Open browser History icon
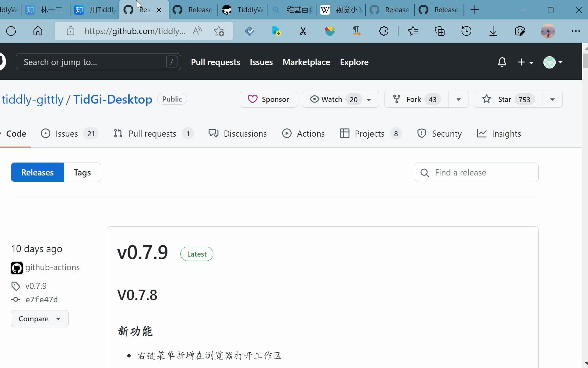Viewport: 588px width, 368px height. click(466, 31)
